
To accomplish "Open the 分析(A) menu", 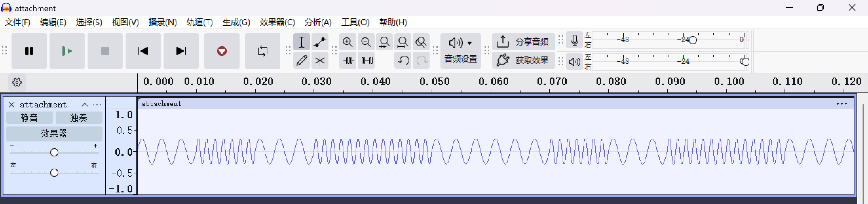I will [318, 22].
